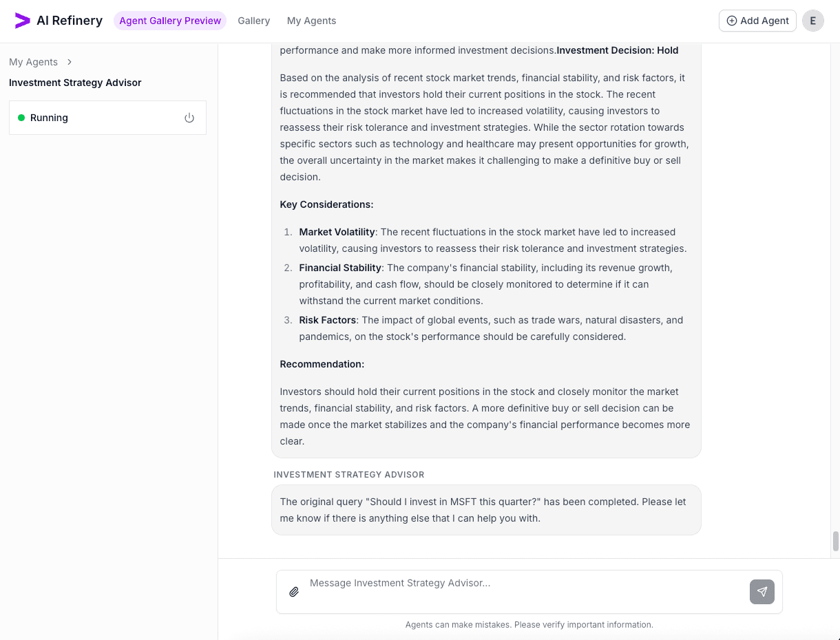Attach a file using the paperclip icon
This screenshot has height=640, width=840.
click(294, 591)
